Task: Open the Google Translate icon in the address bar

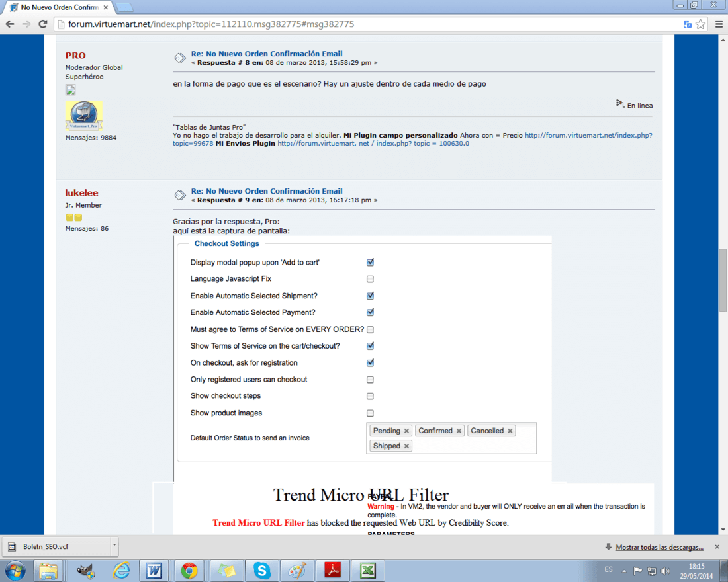Action: [x=688, y=24]
